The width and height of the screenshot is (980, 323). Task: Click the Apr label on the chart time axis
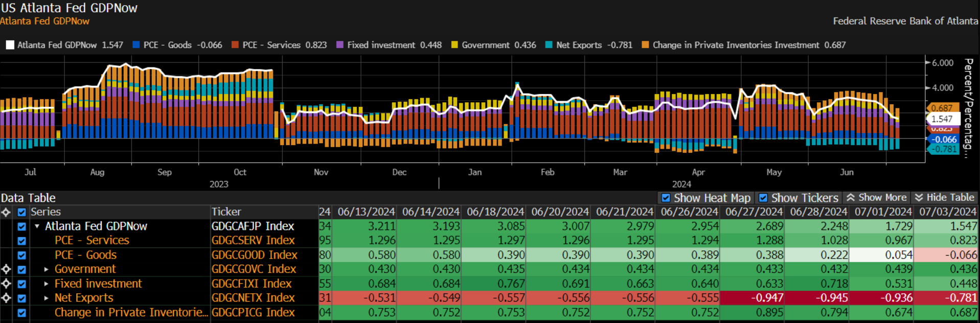coord(698,172)
